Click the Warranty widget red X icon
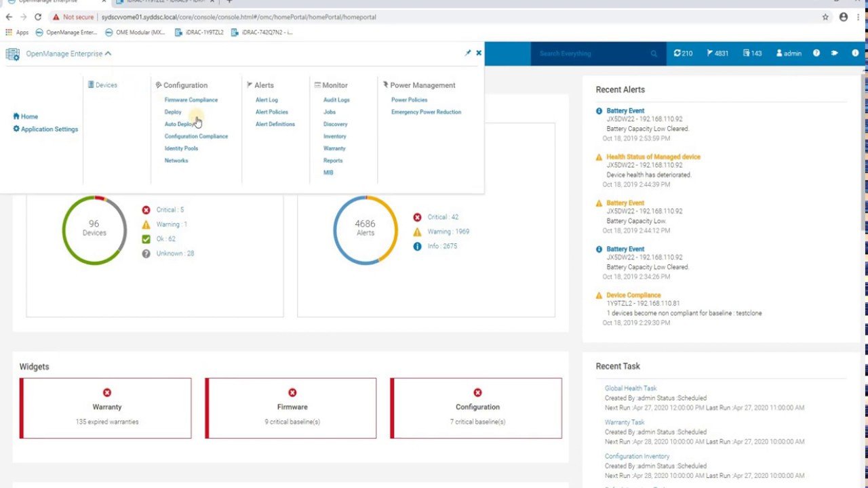 (107, 392)
